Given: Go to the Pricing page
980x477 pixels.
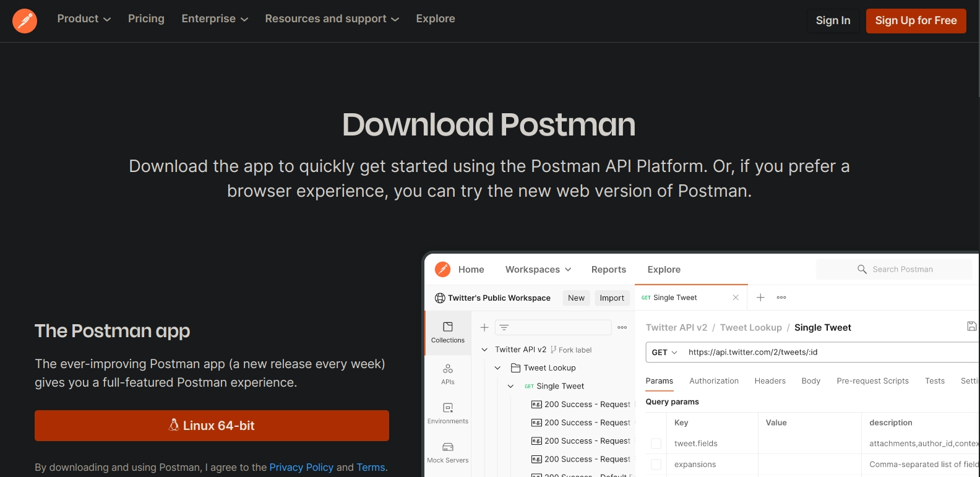Looking at the screenshot, I should (x=146, y=19).
